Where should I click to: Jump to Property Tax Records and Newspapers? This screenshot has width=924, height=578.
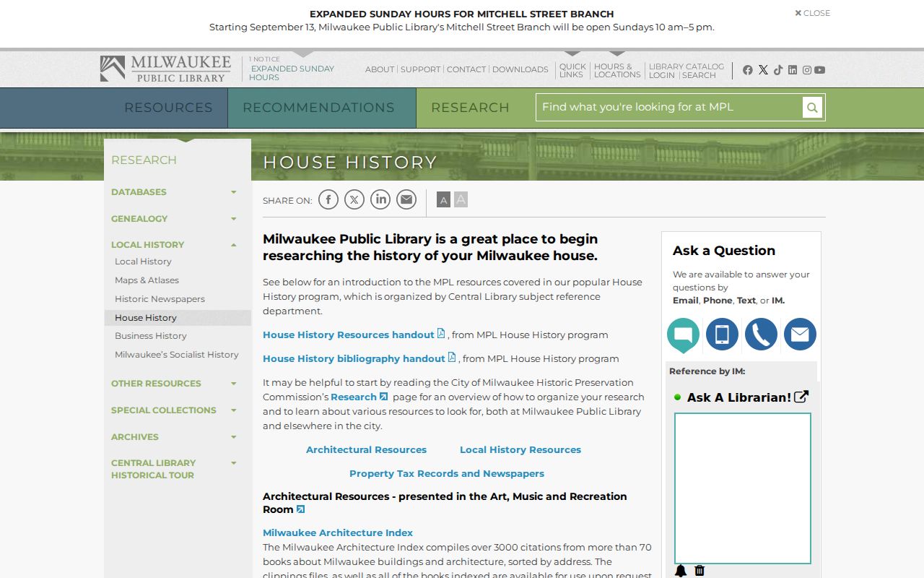pyautogui.click(x=447, y=473)
